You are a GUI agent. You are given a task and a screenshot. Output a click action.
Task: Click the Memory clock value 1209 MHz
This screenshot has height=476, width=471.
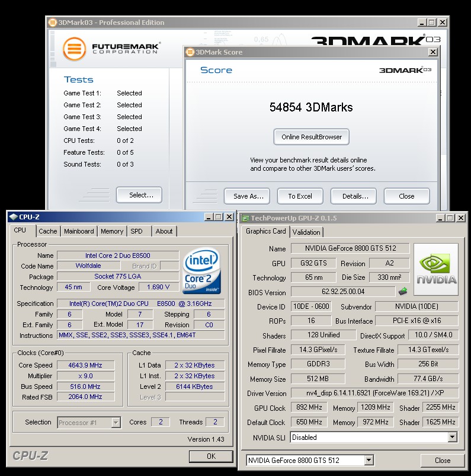pos(376,407)
